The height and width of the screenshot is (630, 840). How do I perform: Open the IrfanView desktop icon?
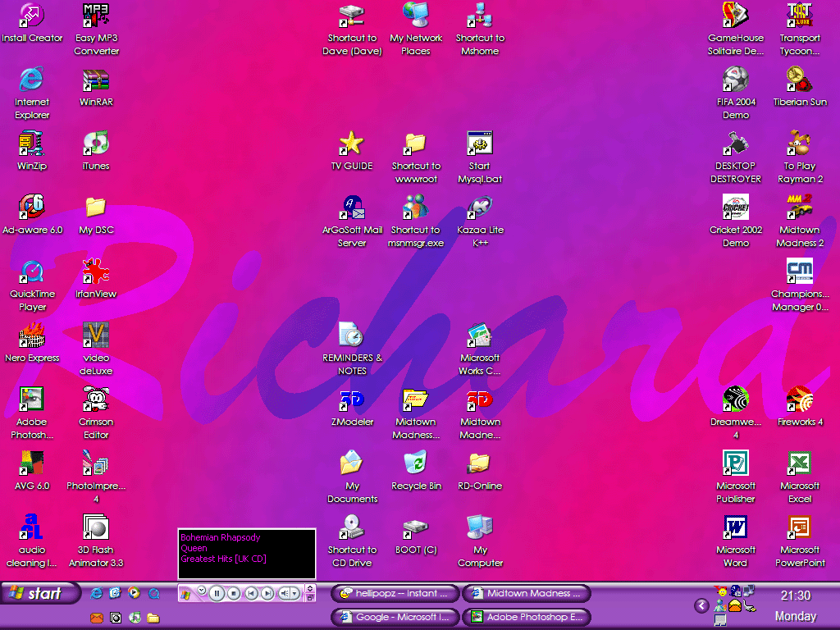(x=96, y=272)
